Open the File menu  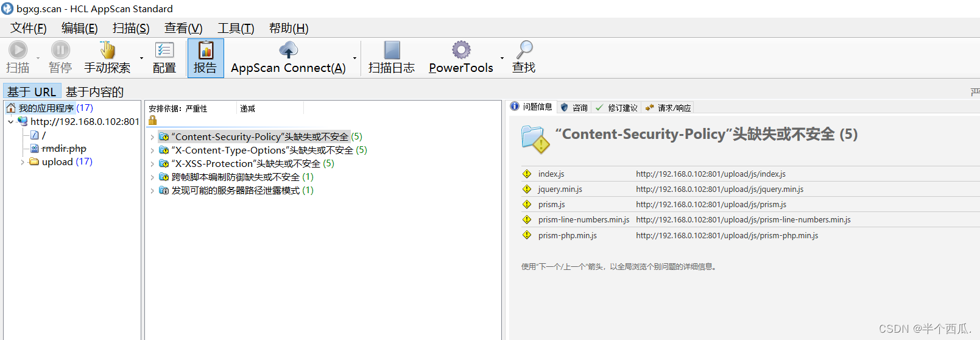coord(28,28)
